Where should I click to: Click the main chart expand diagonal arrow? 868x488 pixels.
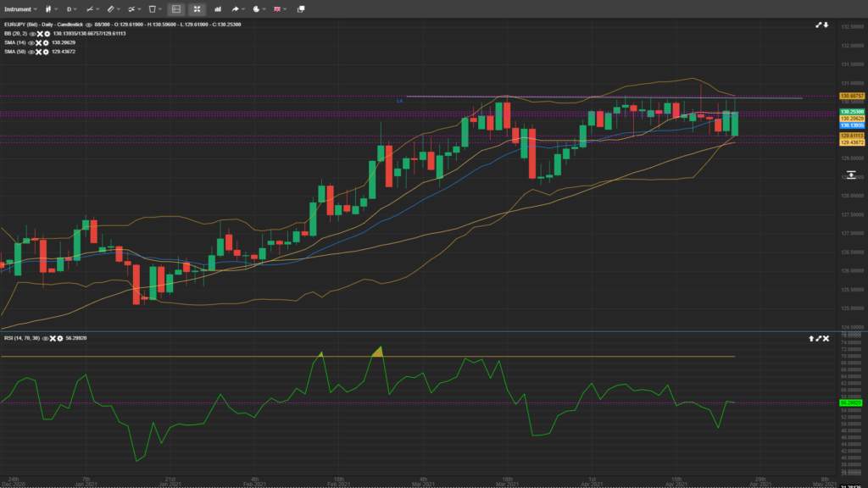coord(818,25)
